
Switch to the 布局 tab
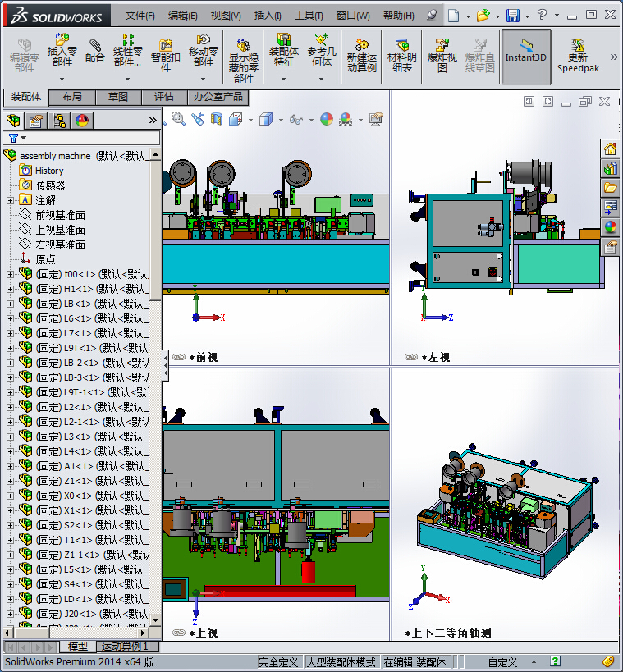[72, 97]
